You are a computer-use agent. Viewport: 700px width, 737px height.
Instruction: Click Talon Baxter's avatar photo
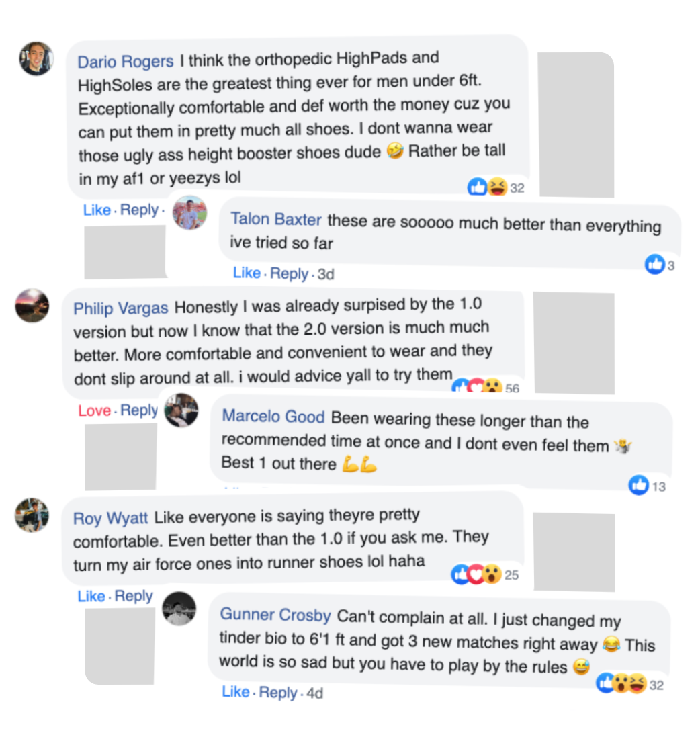[189, 212]
